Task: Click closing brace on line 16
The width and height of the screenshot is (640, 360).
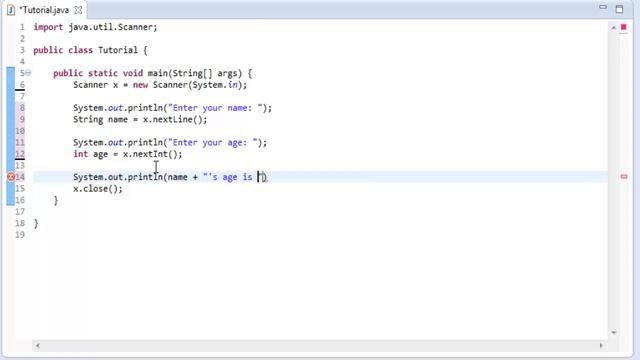Action: [56, 200]
